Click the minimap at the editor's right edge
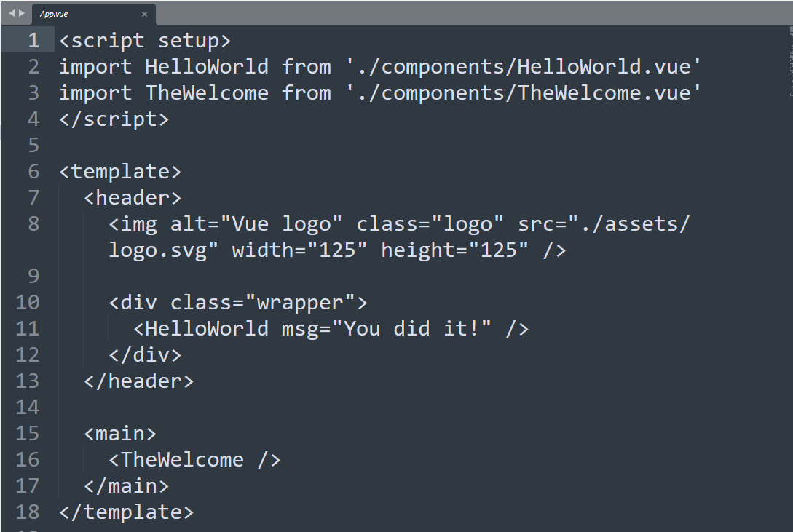Image resolution: width=793 pixels, height=532 pixels. [790, 60]
